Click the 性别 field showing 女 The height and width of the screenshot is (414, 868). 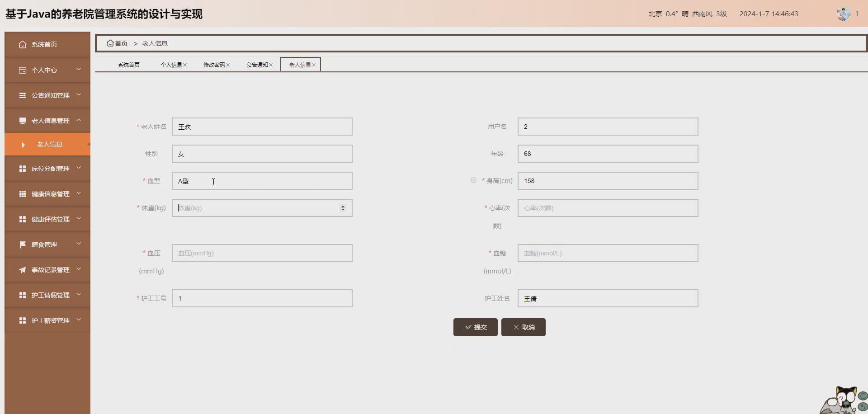262,154
